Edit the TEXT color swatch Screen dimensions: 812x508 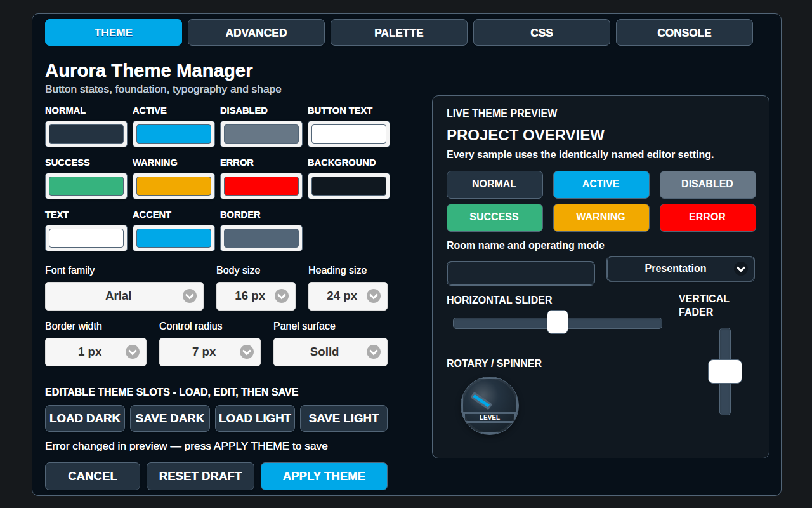(86, 238)
